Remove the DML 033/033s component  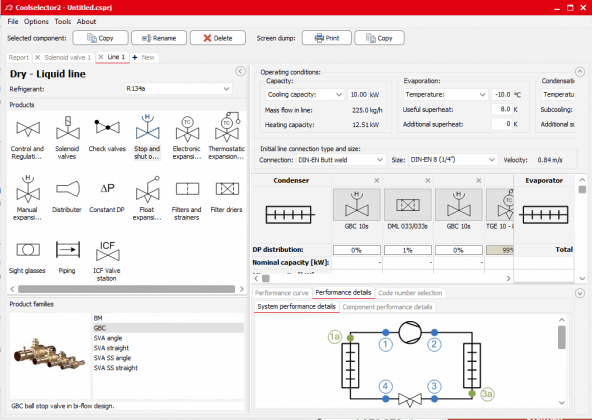click(428, 181)
